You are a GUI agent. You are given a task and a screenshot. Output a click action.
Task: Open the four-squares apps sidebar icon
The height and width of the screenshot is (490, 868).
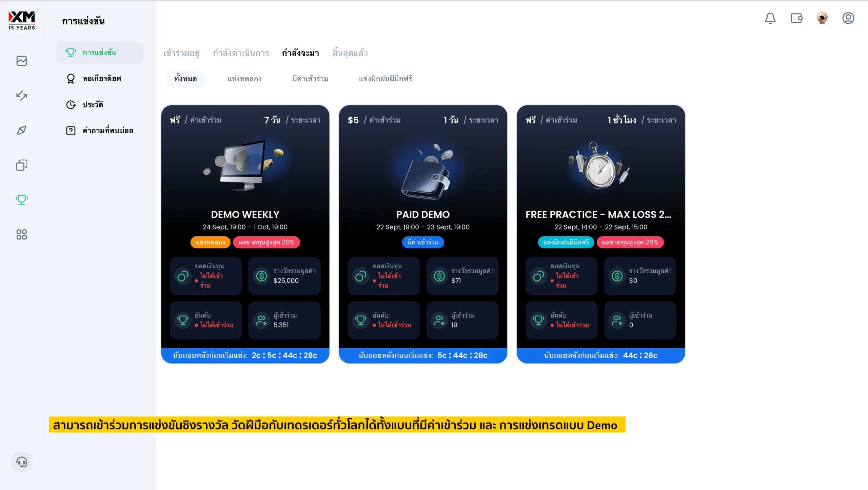pyautogui.click(x=22, y=234)
